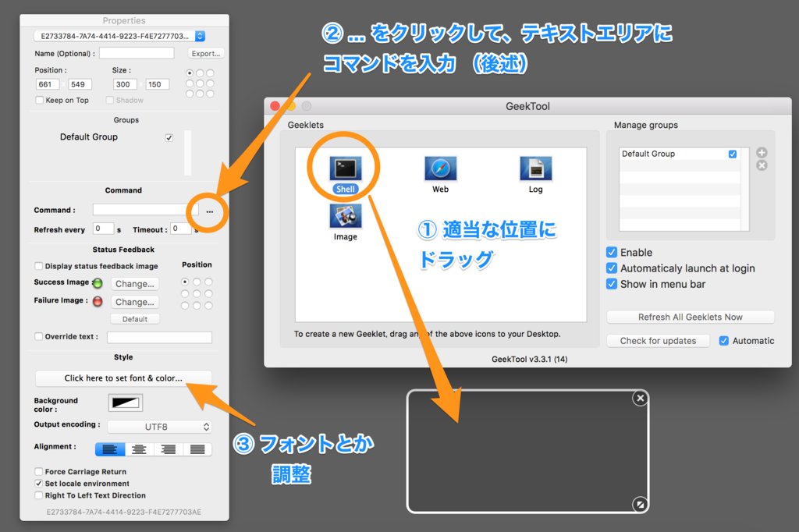Change the Success Image
The height and width of the screenshot is (532, 799).
click(x=134, y=284)
